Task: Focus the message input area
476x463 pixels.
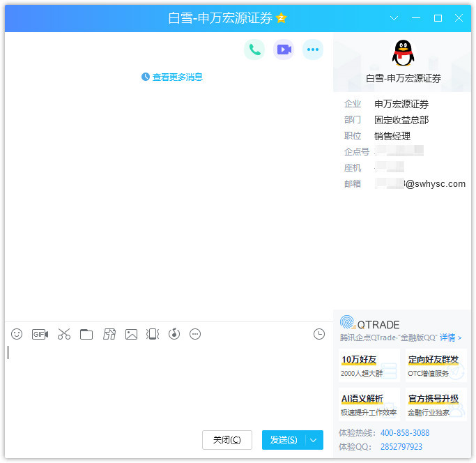Action: [169, 384]
